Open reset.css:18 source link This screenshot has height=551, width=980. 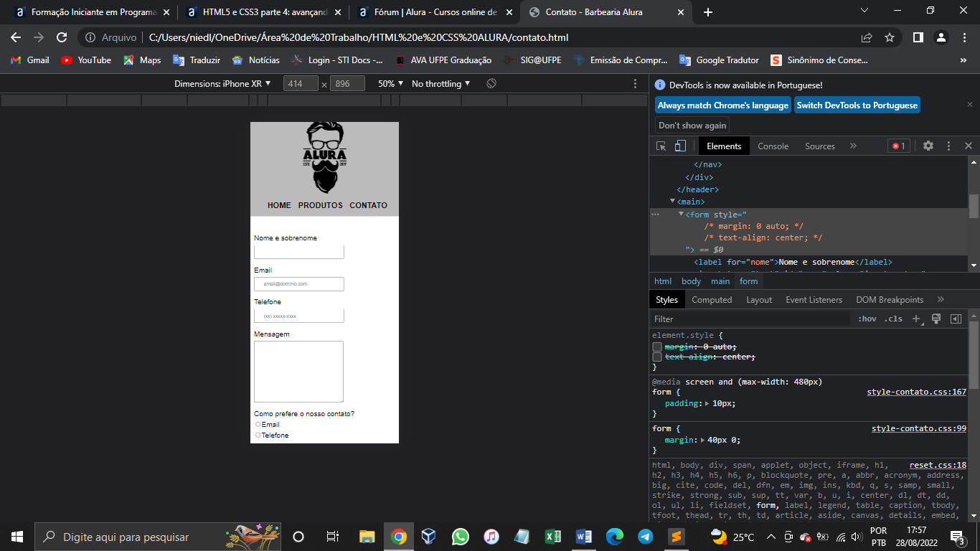pyautogui.click(x=938, y=465)
